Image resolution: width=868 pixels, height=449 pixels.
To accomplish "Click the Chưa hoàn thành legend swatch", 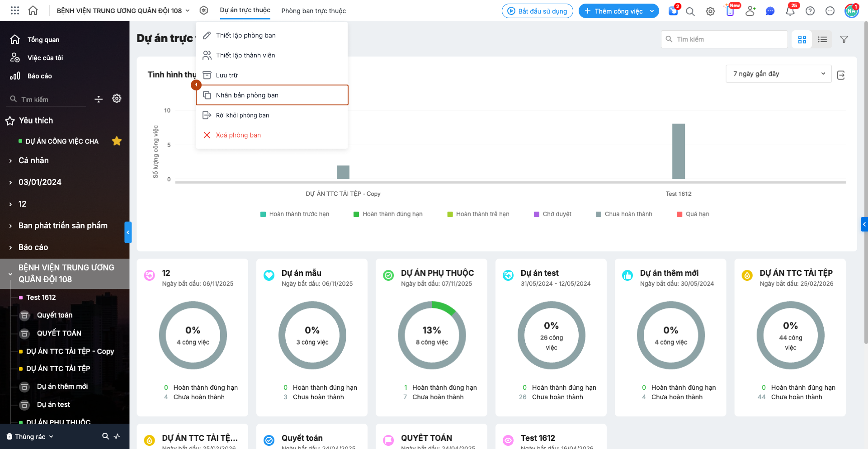I will coord(599,214).
